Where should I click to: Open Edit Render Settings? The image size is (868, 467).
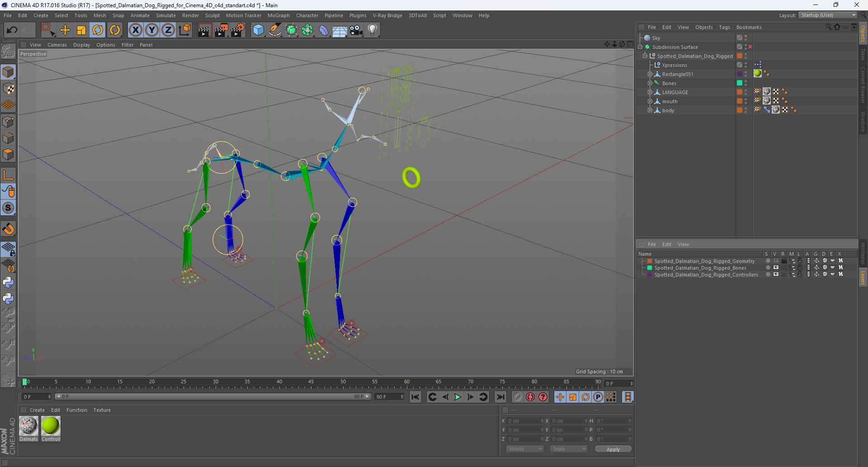[x=238, y=30]
